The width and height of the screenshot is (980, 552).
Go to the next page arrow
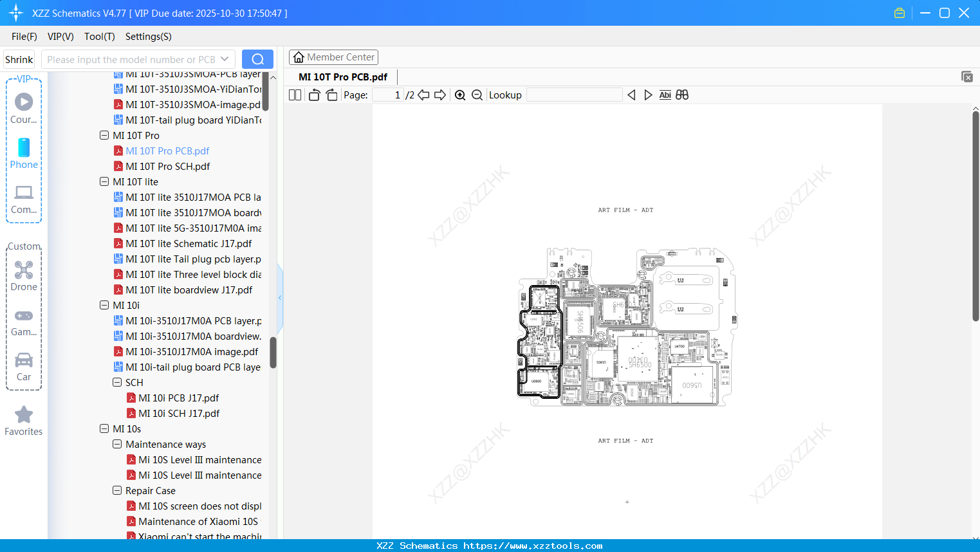[x=440, y=95]
